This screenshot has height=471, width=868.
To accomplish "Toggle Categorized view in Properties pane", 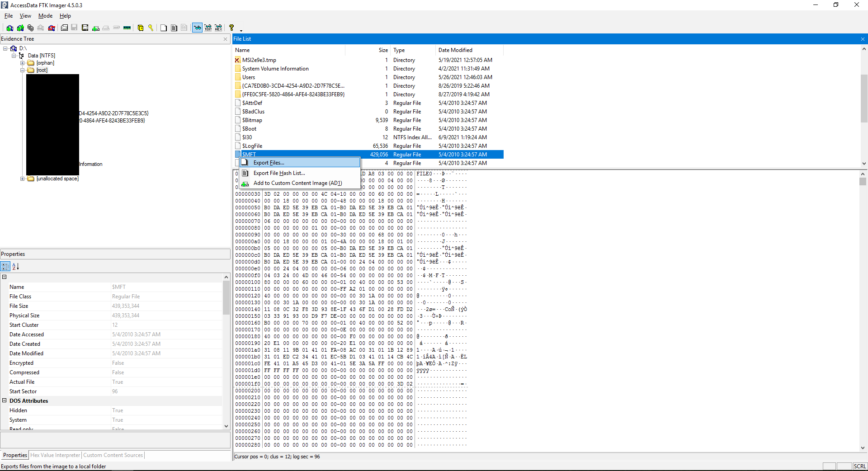I will pos(5,266).
